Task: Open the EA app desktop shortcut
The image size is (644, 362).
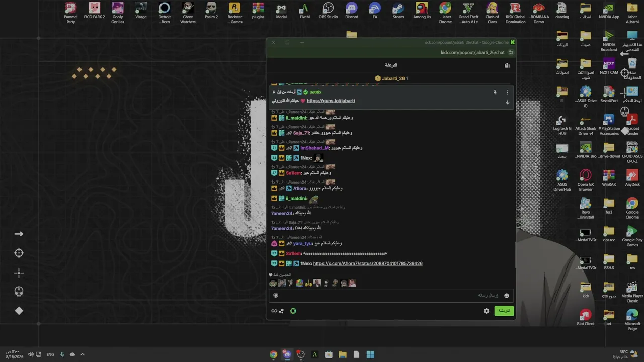Action: pyautogui.click(x=375, y=11)
